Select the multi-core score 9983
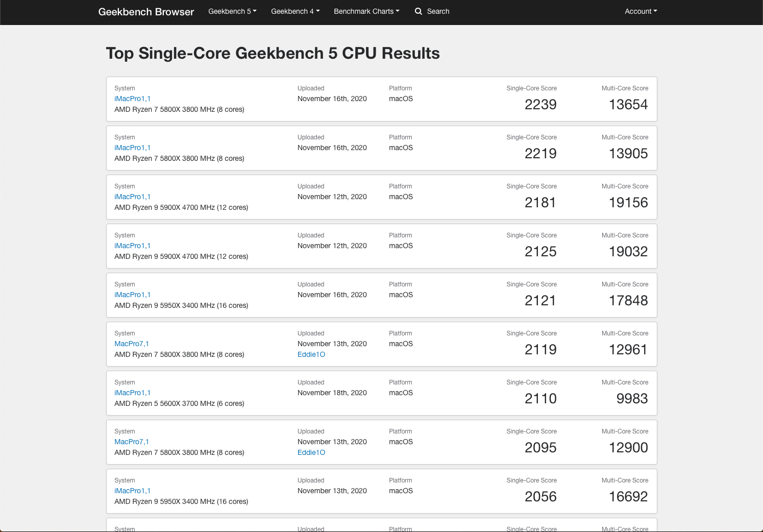Viewport: 763px width, 532px height. point(632,399)
